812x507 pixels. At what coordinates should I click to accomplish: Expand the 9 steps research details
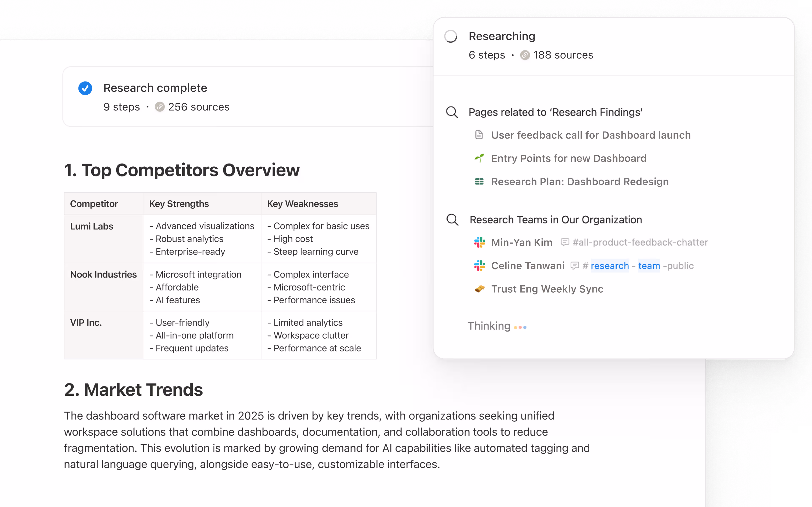121,107
